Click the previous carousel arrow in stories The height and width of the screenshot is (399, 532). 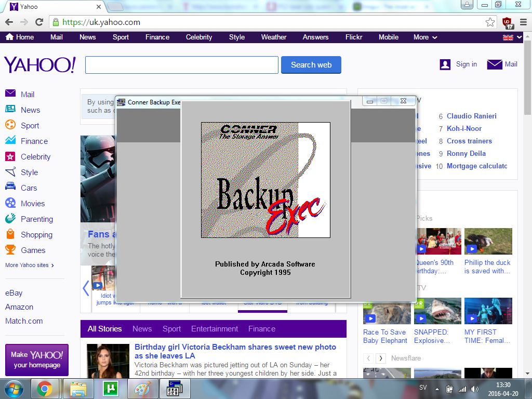tap(86, 288)
